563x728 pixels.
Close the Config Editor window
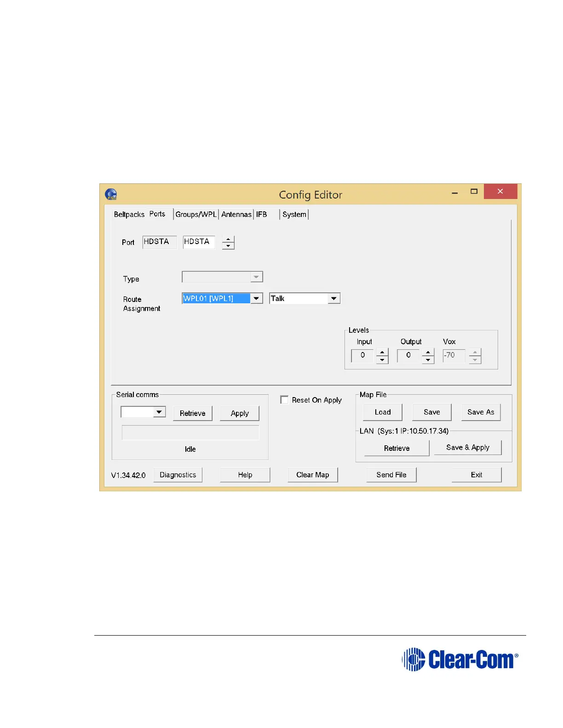click(500, 191)
